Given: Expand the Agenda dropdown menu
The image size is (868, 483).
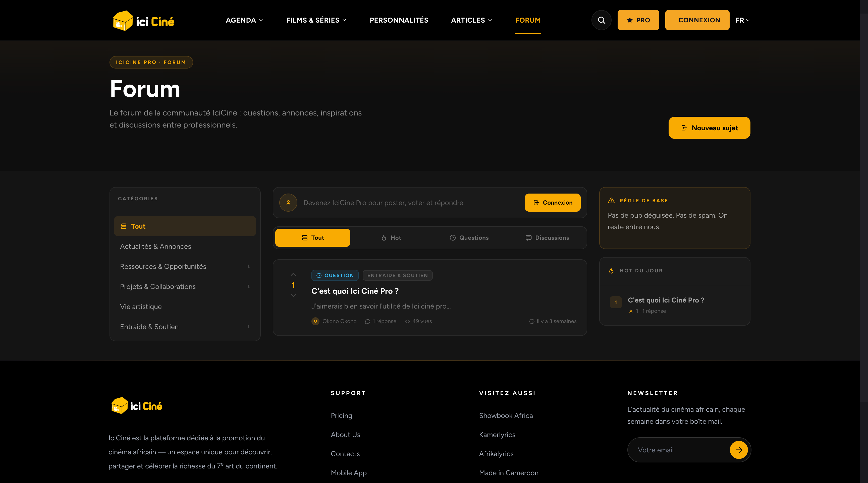Looking at the screenshot, I should (x=244, y=20).
